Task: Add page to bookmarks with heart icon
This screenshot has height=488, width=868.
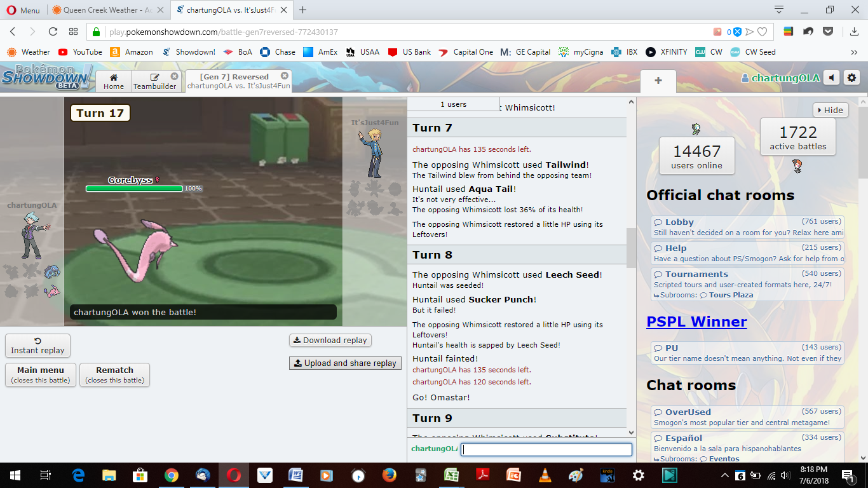Action: [x=762, y=32]
